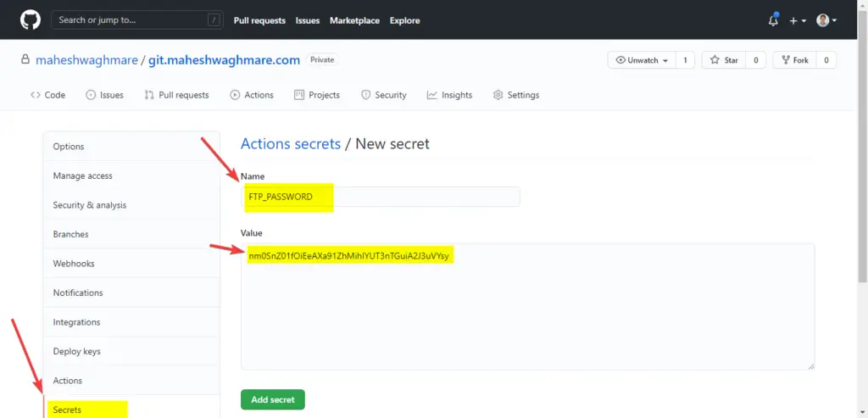
Task: Expand the Unwatch dropdown
Action: click(x=642, y=60)
